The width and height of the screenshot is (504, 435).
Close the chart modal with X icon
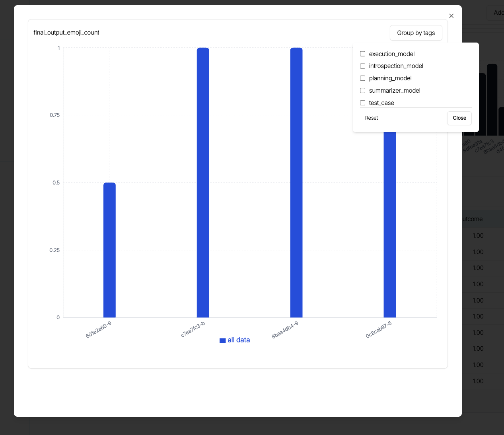click(451, 16)
